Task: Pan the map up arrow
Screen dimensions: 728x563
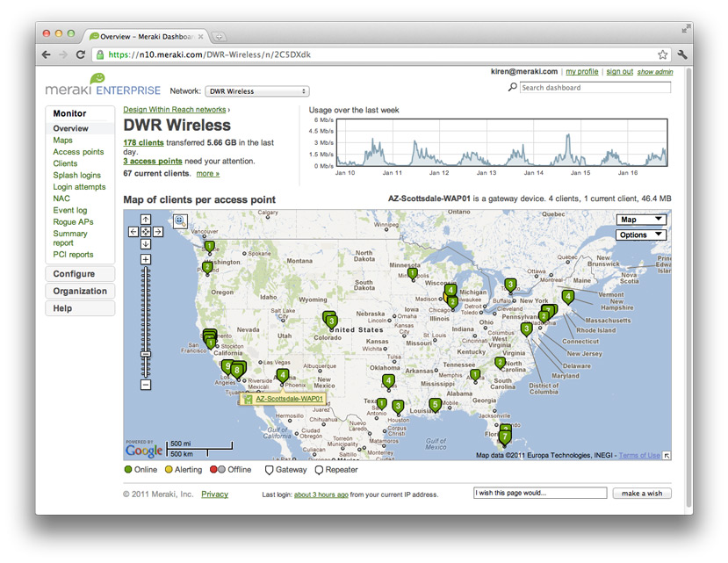Action: point(146,220)
